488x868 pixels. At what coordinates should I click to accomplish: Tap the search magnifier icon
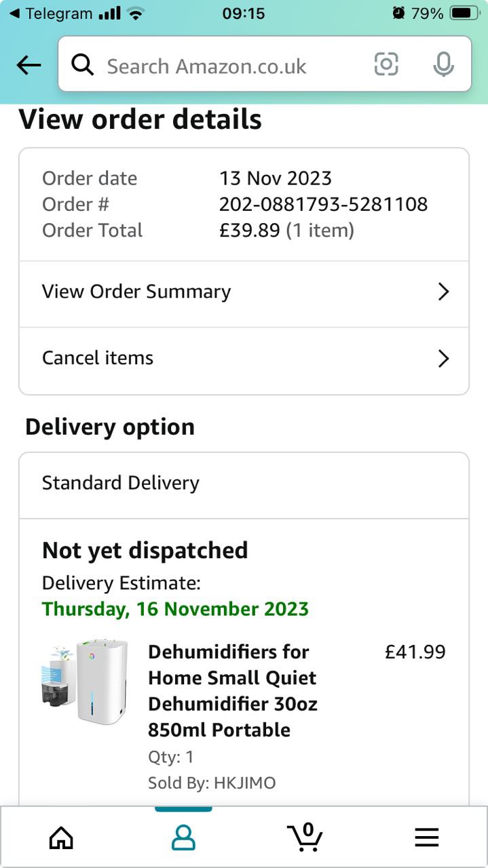(83, 65)
